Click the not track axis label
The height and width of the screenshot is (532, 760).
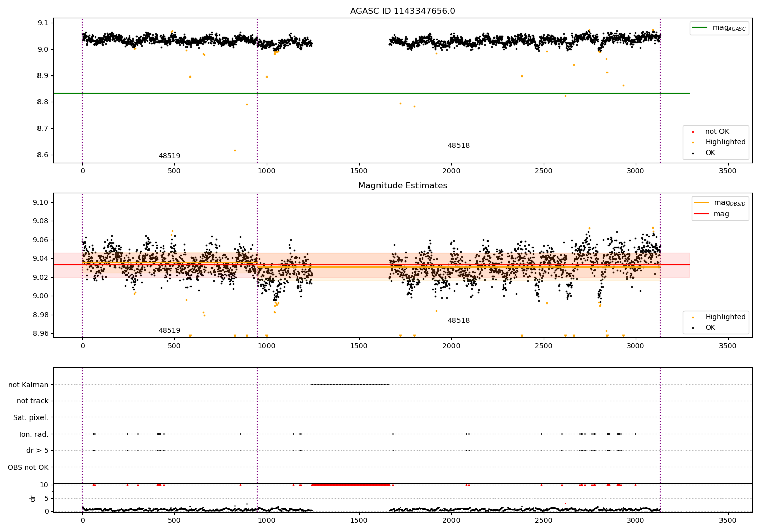pos(32,401)
